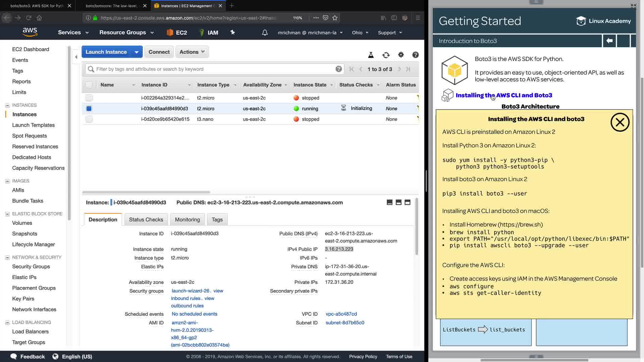644x362 pixels.
Task: Click the back arrow in Boto3 panel
Action: [x=609, y=41]
